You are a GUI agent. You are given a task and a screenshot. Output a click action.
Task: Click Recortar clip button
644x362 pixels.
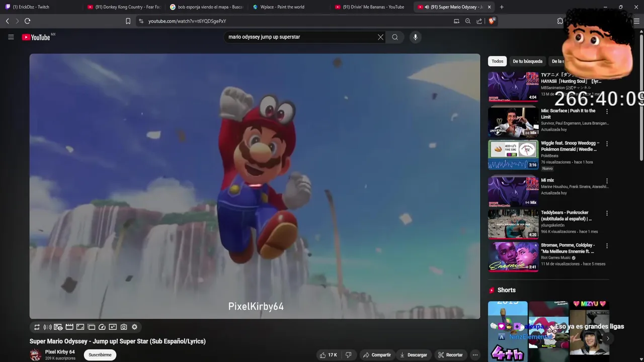[450, 355]
